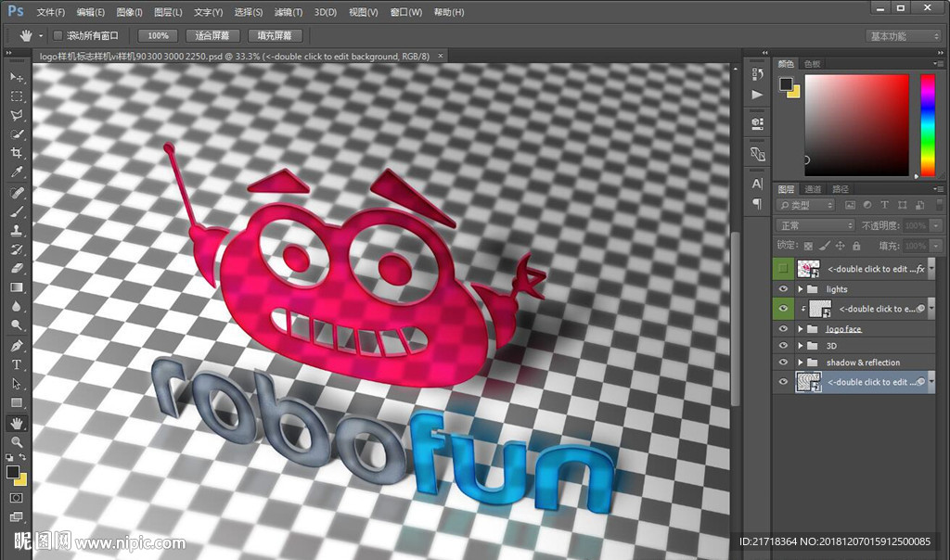Toggle lock all layer attributes
The width and height of the screenshot is (950, 560).
(x=856, y=246)
